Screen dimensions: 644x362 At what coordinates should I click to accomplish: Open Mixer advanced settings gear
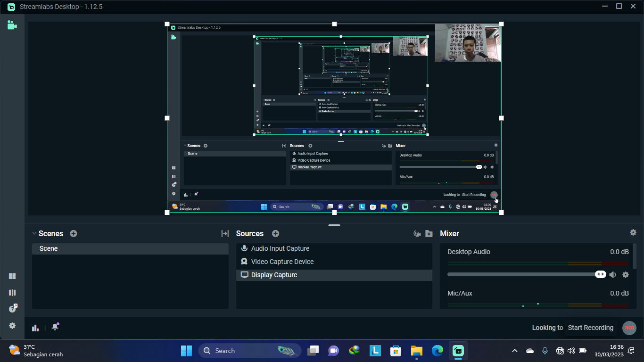(x=633, y=232)
